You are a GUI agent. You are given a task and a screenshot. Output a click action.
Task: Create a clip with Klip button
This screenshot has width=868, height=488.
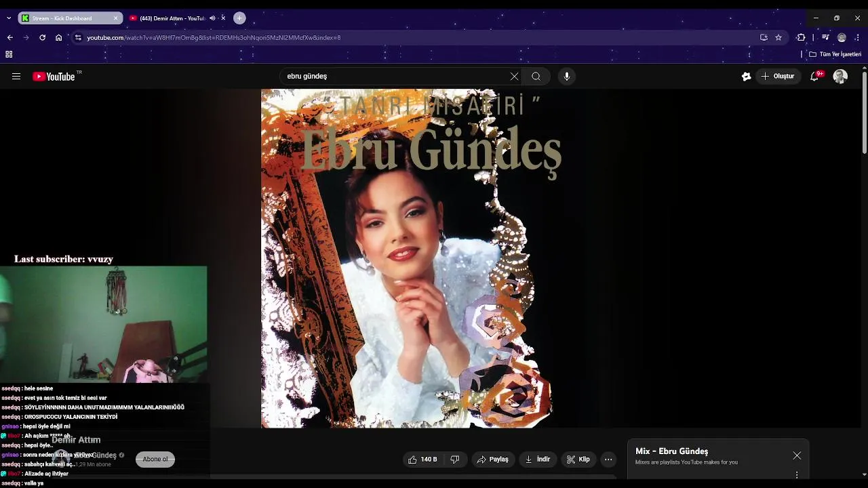point(578,460)
